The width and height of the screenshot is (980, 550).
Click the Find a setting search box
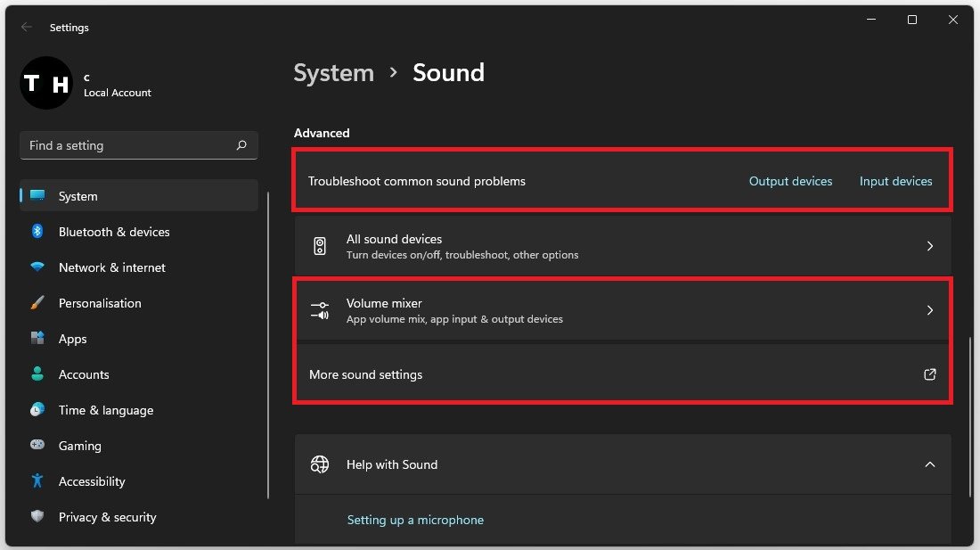(129, 145)
